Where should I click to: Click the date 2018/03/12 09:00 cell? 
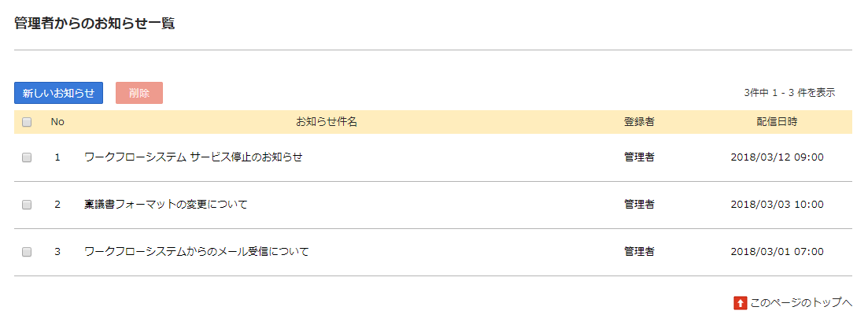[x=777, y=157]
